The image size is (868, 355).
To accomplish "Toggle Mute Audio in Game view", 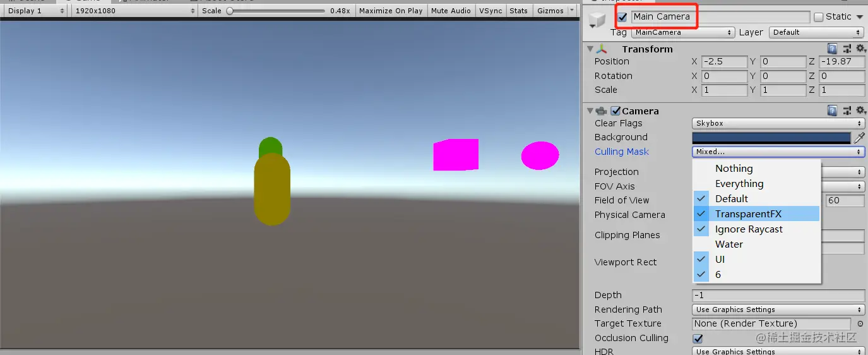I will pyautogui.click(x=451, y=11).
